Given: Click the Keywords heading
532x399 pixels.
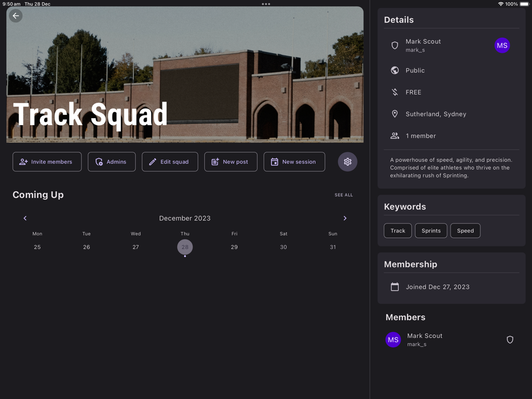Looking at the screenshot, I should [x=405, y=206].
